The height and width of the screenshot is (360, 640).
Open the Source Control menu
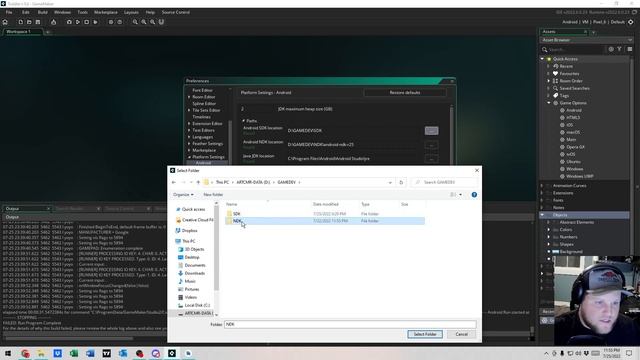(176, 12)
